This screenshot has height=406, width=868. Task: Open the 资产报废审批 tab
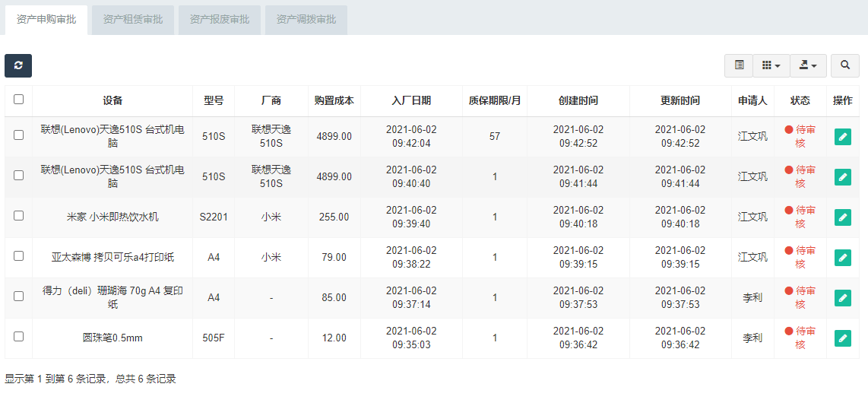(219, 20)
